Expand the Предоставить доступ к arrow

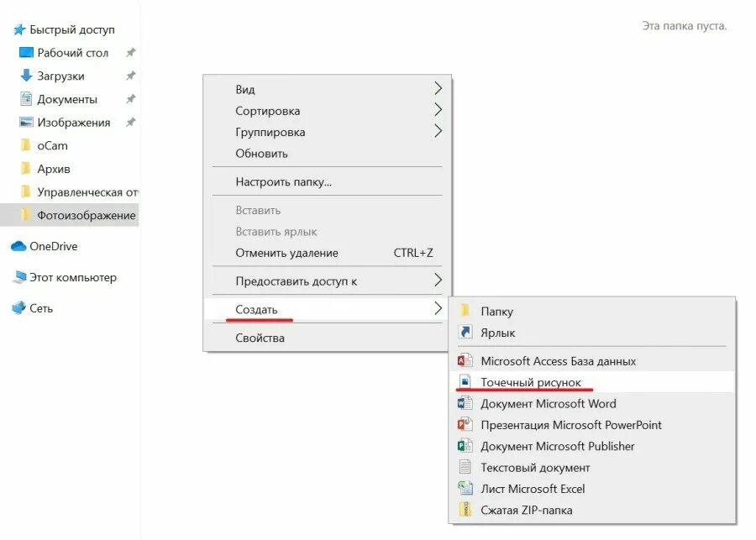(x=438, y=280)
